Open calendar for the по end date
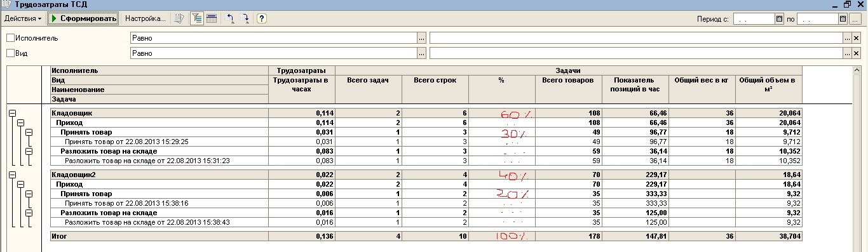868x252 pixels. click(843, 19)
